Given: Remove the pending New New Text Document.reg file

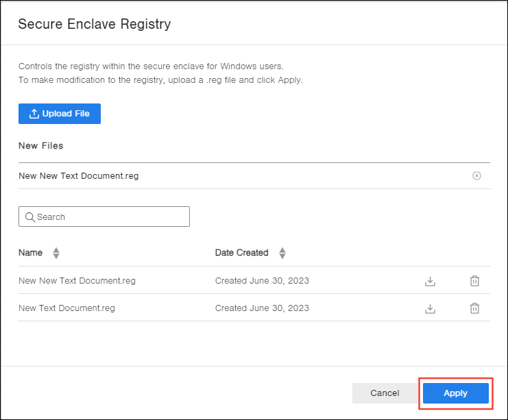Looking at the screenshot, I should 476,176.
